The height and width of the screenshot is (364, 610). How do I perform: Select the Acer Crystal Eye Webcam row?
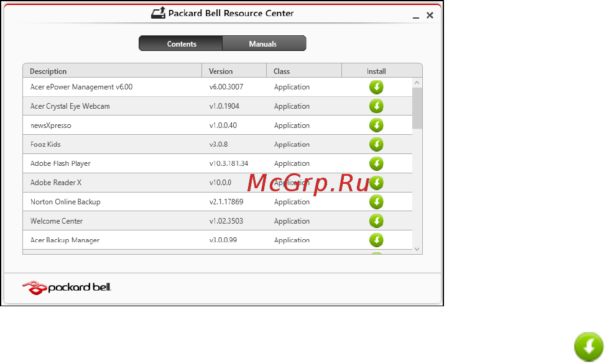click(x=218, y=106)
